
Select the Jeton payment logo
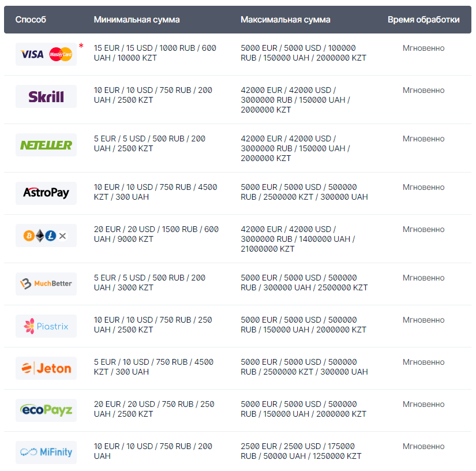tap(46, 368)
